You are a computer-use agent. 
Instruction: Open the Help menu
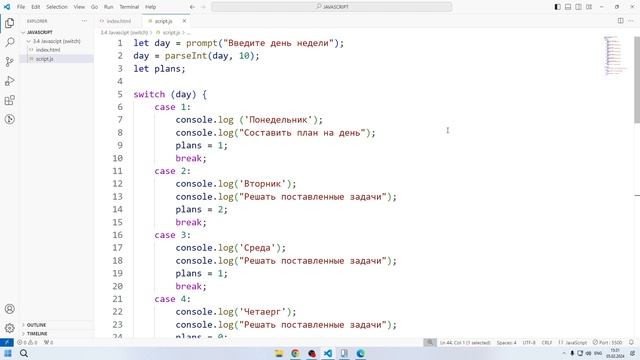[151, 7]
